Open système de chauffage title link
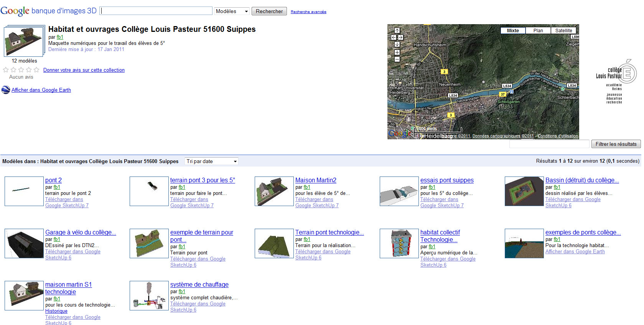Image resolution: width=644 pixels, height=325 pixels. 199,284
